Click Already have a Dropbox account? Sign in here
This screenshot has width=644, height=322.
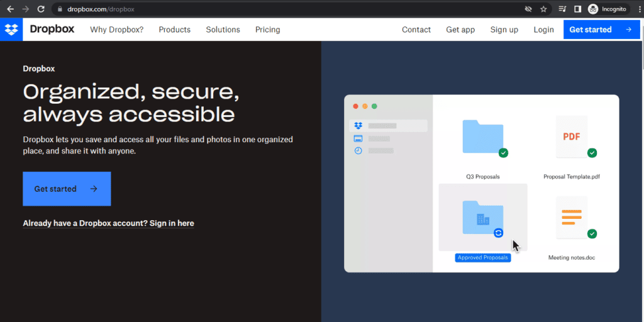108,223
